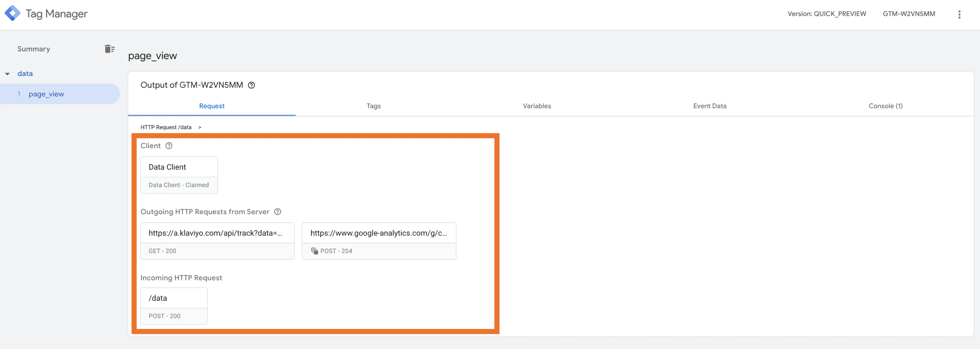
Task: Collapse the data tree arrow
Action: click(7, 74)
